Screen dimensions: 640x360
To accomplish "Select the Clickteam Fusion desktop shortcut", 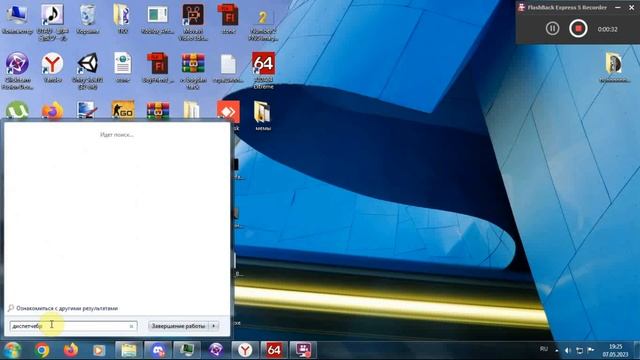I will 17,71.
